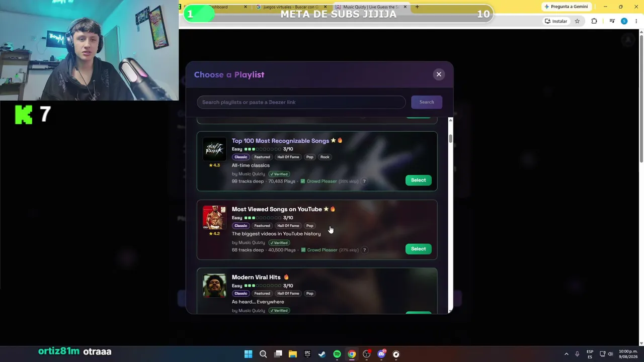Open Google Chrome from the taskbar
644x362 pixels.
352,354
